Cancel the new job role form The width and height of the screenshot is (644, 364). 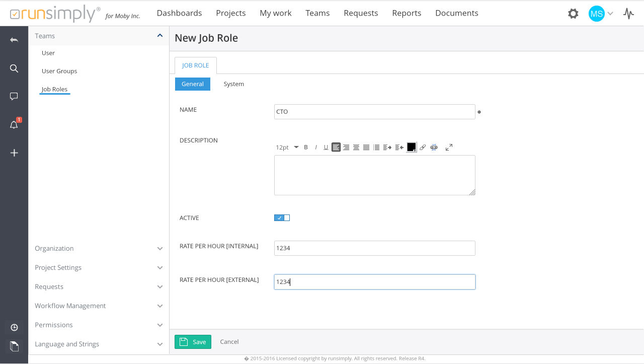[x=229, y=342]
